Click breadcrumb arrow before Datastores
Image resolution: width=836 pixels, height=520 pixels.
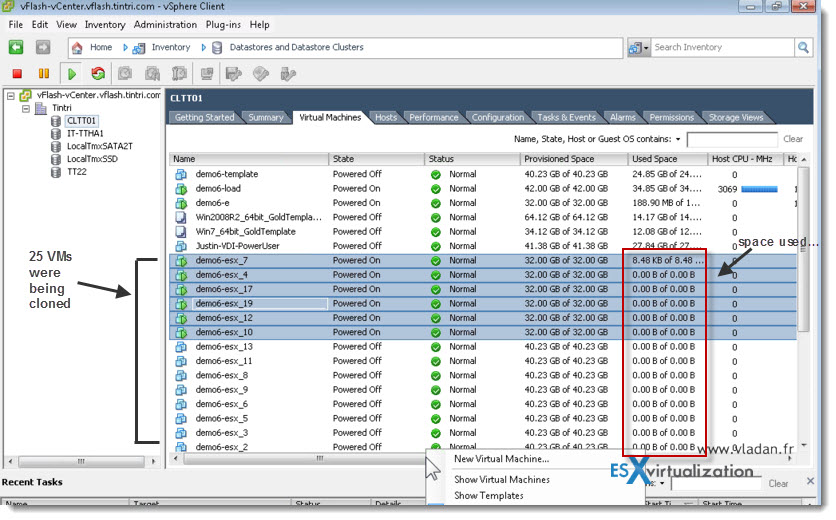tap(203, 47)
